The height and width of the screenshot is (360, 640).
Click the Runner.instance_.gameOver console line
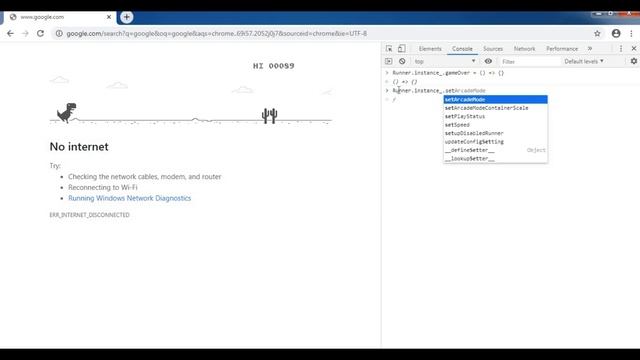click(x=448, y=73)
